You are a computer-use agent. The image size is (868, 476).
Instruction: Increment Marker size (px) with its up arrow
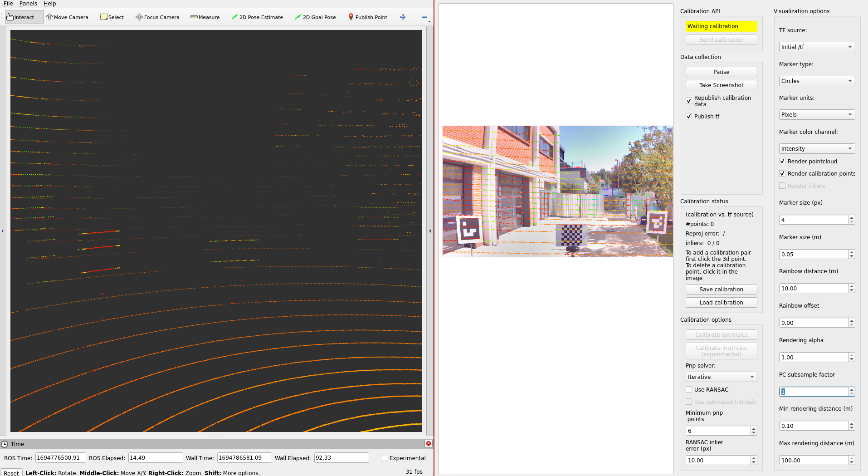coord(851,217)
